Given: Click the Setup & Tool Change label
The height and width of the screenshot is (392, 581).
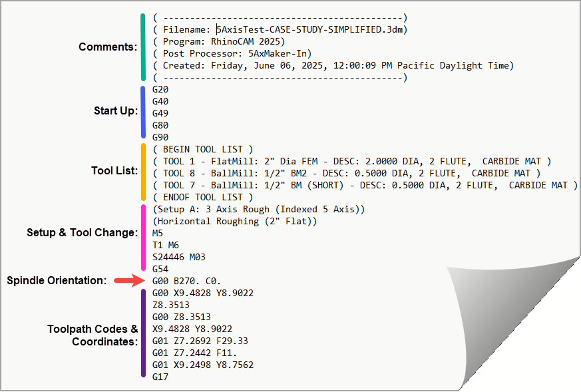Looking at the screenshot, I should (82, 233).
